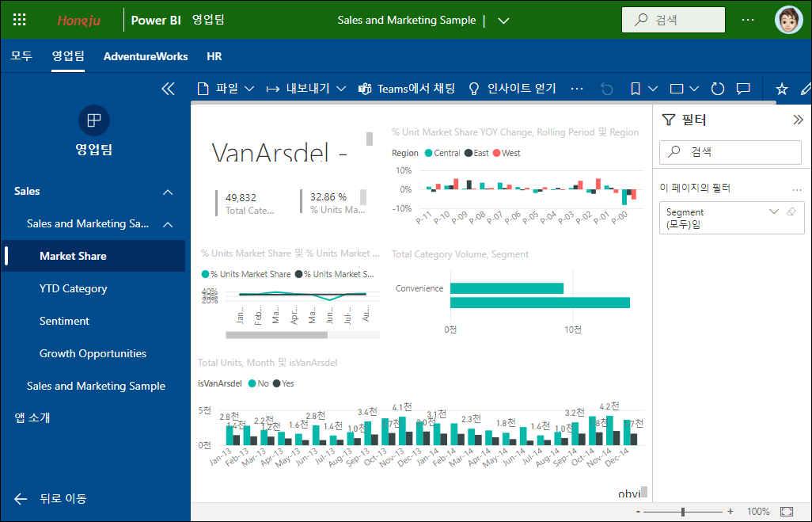
Task: Click Power BI header label
Action: [x=156, y=21]
